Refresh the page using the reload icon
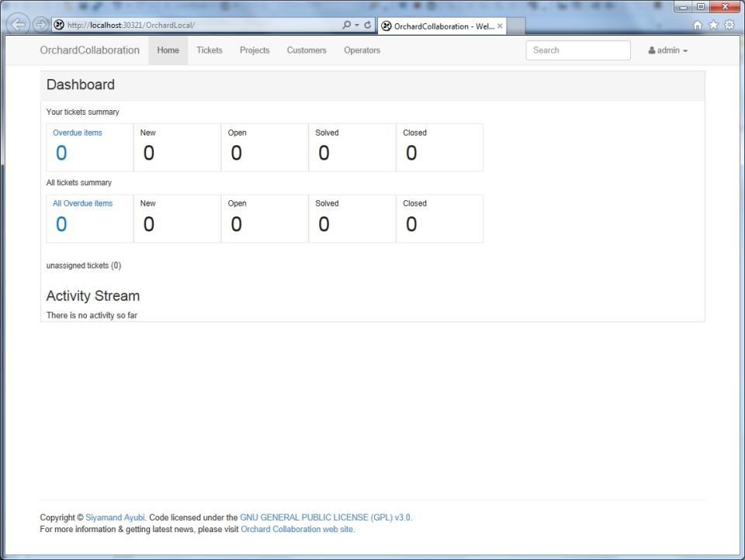The image size is (745, 560). pos(366,24)
